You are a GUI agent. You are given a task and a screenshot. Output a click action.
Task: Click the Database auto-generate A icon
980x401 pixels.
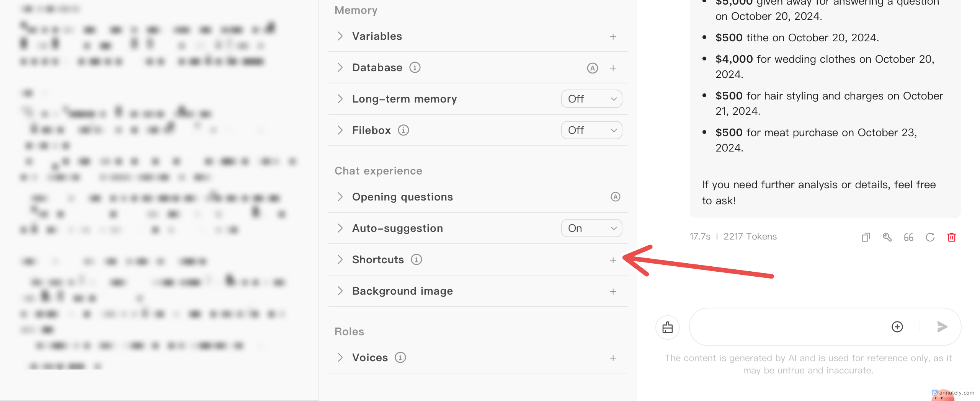pyautogui.click(x=592, y=68)
